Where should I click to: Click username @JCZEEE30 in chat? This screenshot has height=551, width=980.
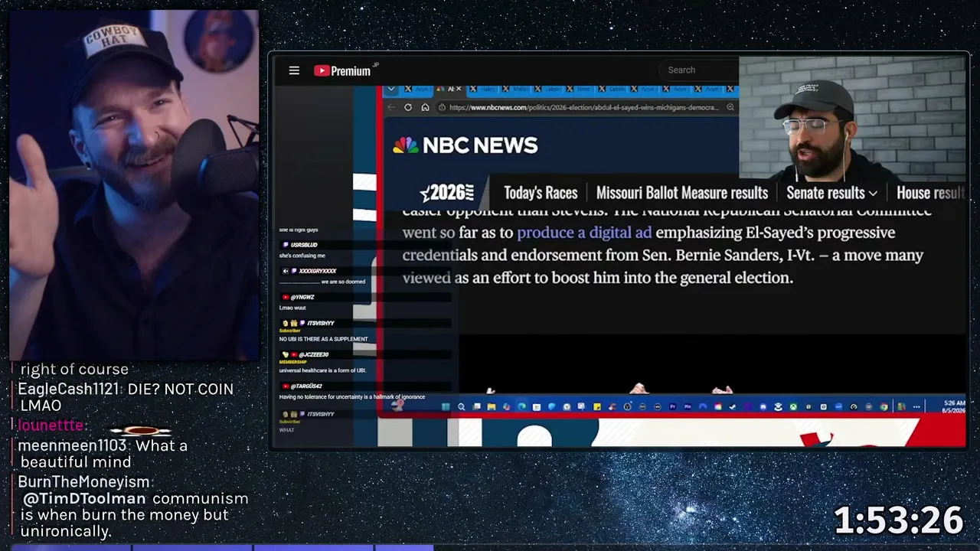314,355
